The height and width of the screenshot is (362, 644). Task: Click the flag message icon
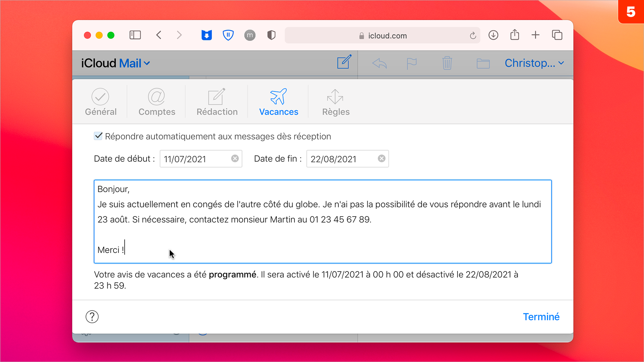click(412, 63)
